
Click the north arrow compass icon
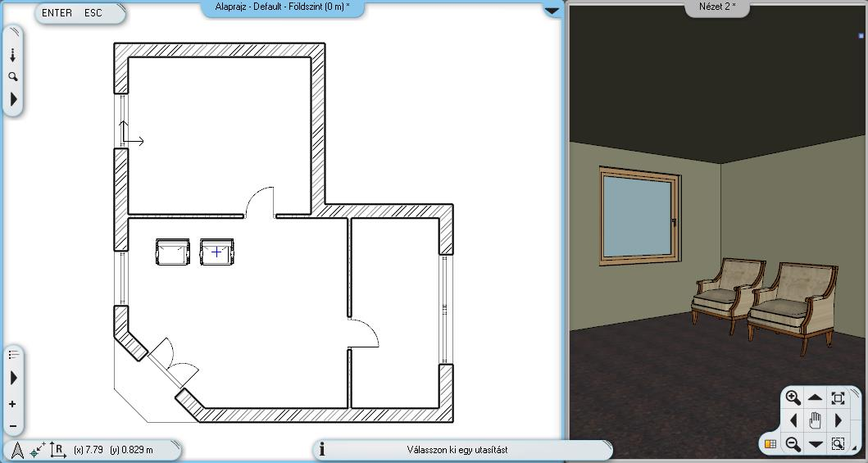(17, 450)
